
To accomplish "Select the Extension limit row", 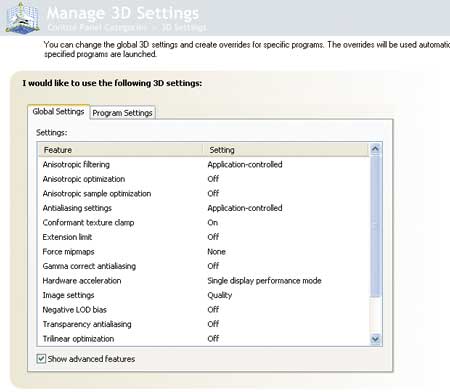I will tap(203, 237).
